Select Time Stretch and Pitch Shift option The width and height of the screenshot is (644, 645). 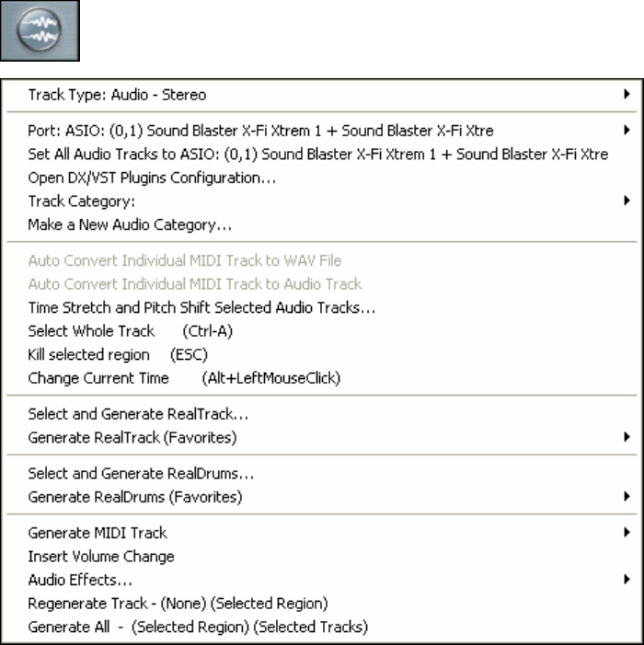pos(201,307)
